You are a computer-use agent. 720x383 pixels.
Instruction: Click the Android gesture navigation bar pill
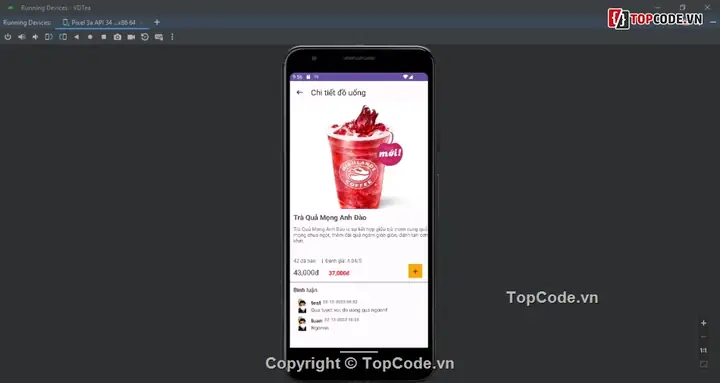[359, 352]
